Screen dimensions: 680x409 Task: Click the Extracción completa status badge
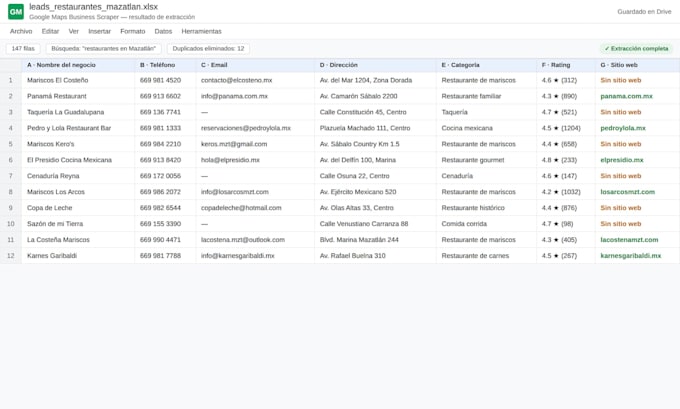(x=636, y=49)
